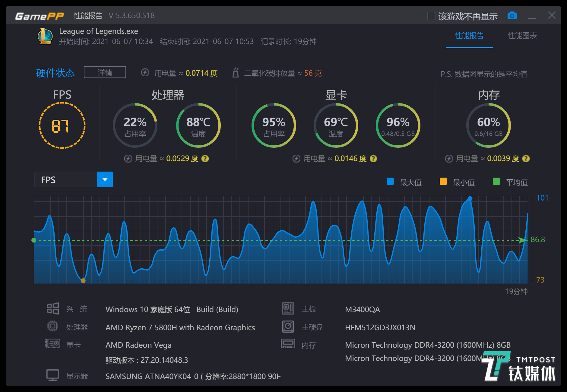Expand the CPU power usage help tooltip
This screenshot has width=567, height=392.
[x=205, y=158]
